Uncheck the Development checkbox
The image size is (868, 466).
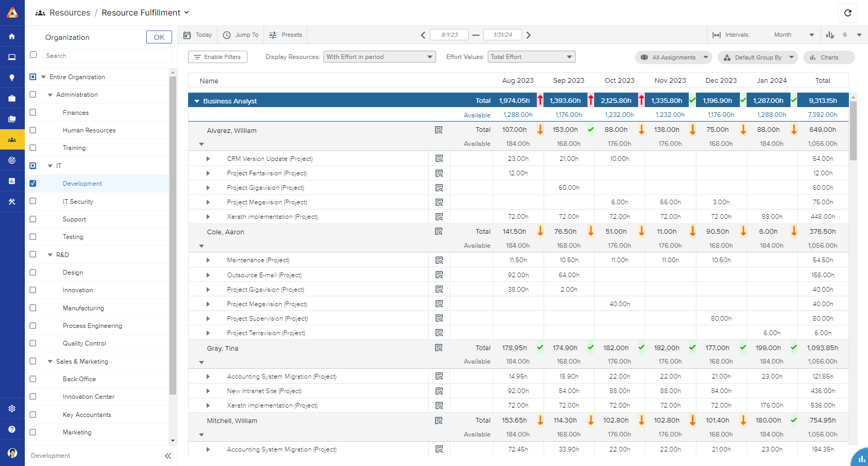coord(33,183)
